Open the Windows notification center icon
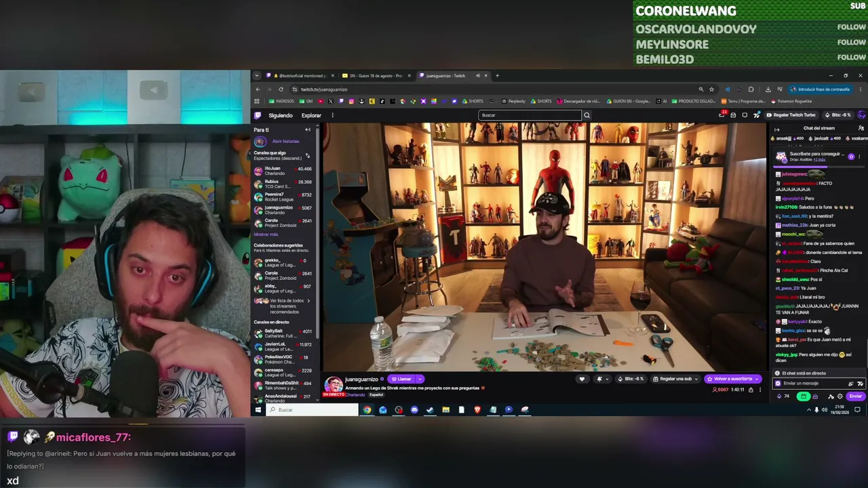Viewport: 868px width, 488px height. pos(857,410)
